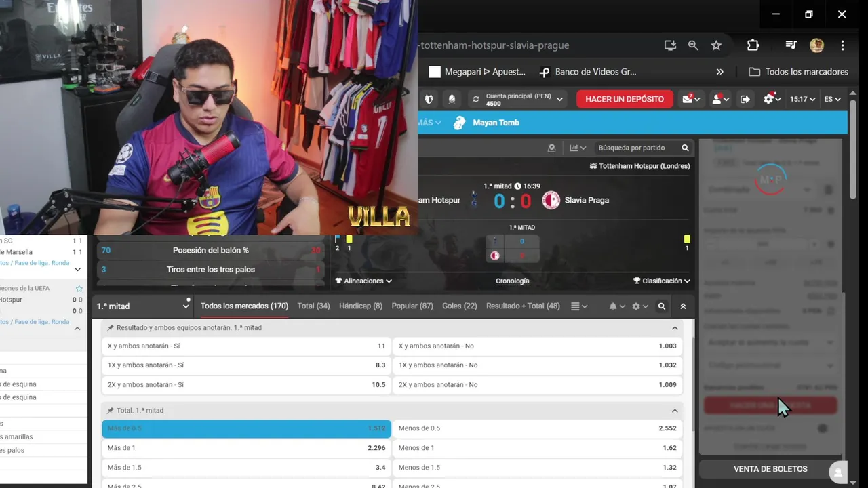Open the Chrome three-dot menu
This screenshot has width=868, height=488.
click(842, 45)
